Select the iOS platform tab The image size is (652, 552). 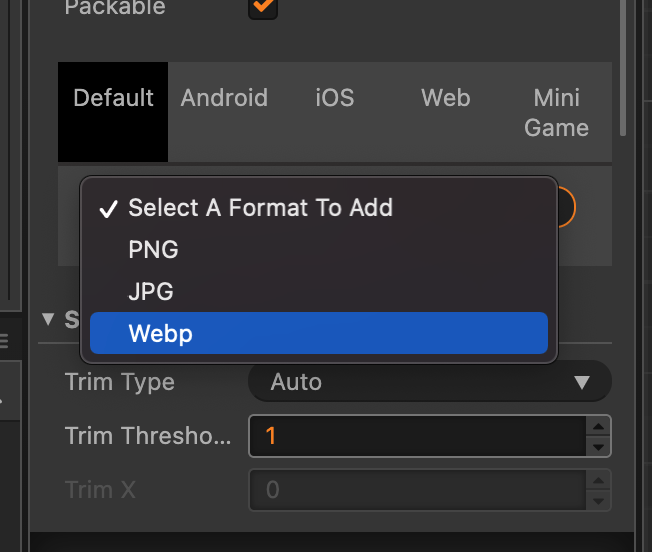pyautogui.click(x=334, y=98)
